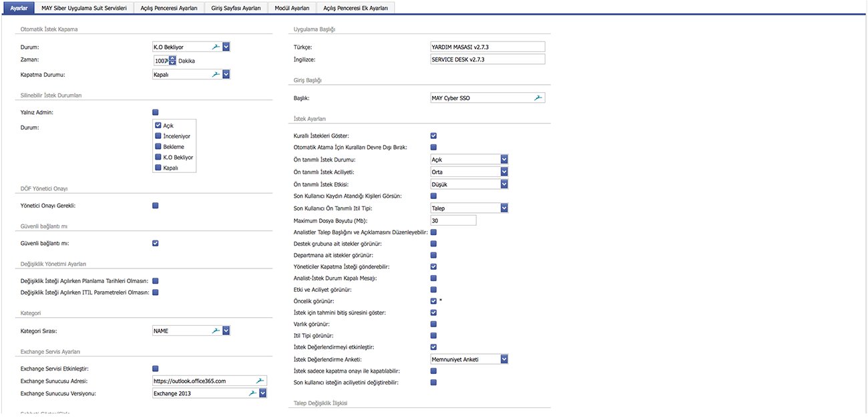Uncheck Kurallı İstekleri Göster

click(x=434, y=136)
